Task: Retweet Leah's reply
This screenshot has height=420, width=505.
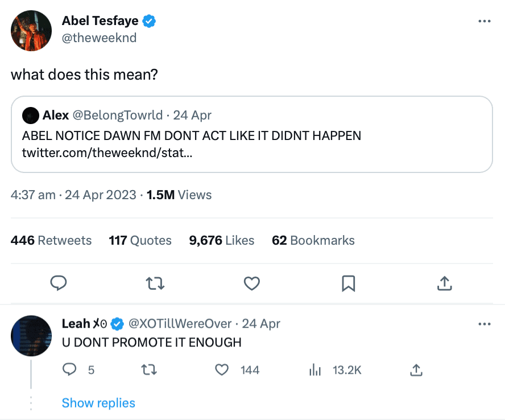Action: coord(148,370)
